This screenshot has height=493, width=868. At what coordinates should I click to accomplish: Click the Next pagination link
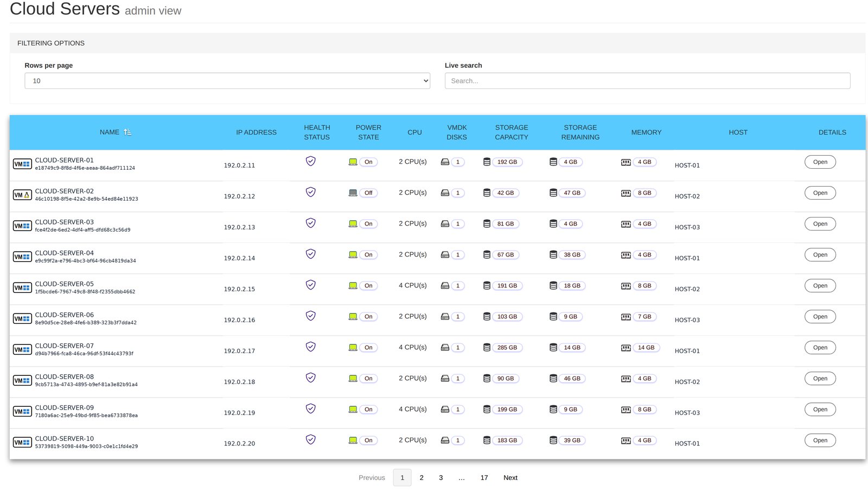point(510,478)
